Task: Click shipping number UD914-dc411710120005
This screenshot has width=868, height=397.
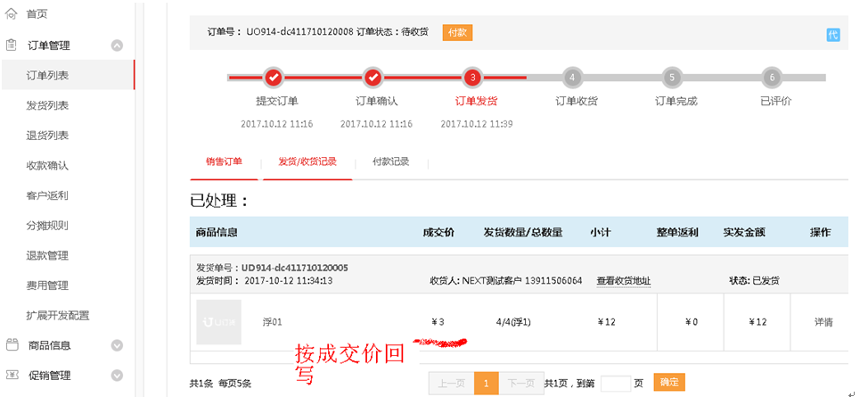Action: point(294,269)
